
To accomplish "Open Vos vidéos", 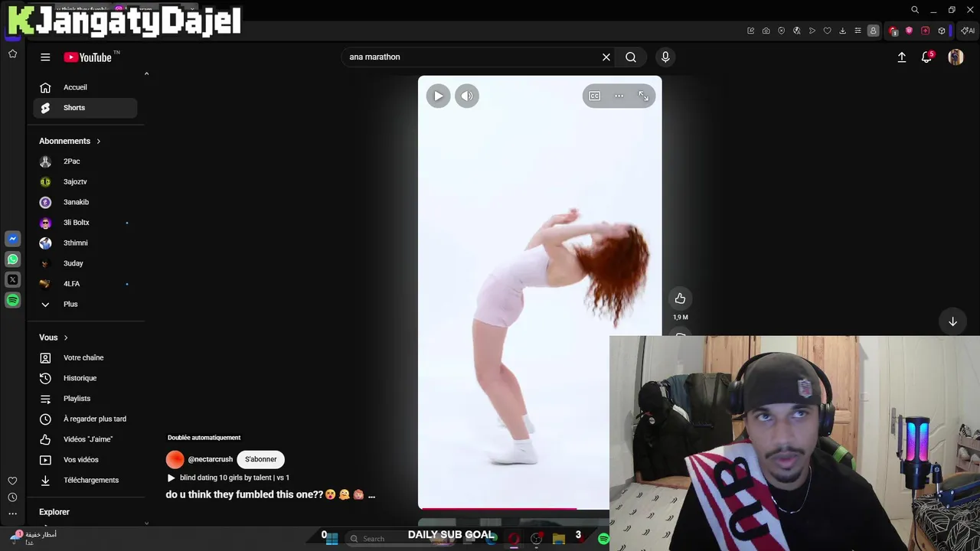I will (x=85, y=460).
